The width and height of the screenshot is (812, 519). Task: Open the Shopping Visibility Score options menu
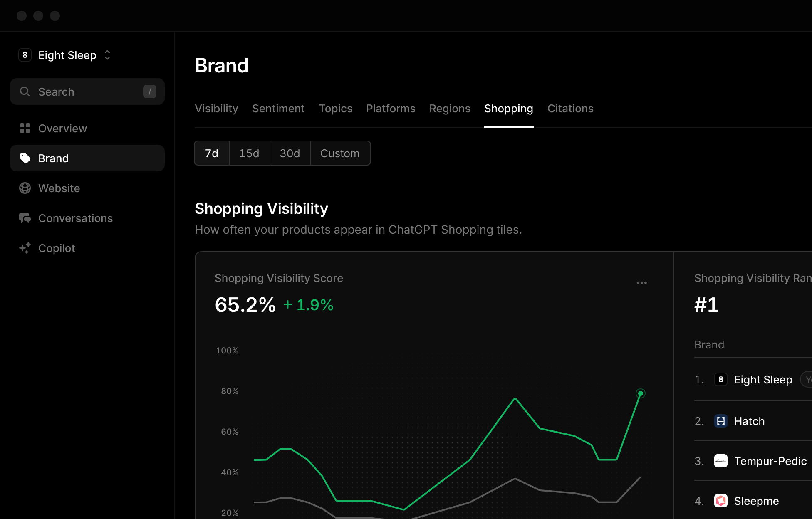642,282
